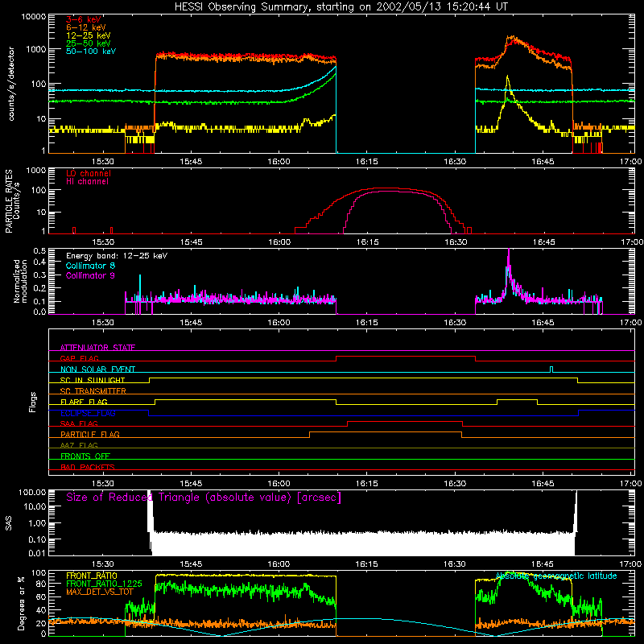
Task: Click the ATTENUATOR_STATE flag label
Action: 97,348
